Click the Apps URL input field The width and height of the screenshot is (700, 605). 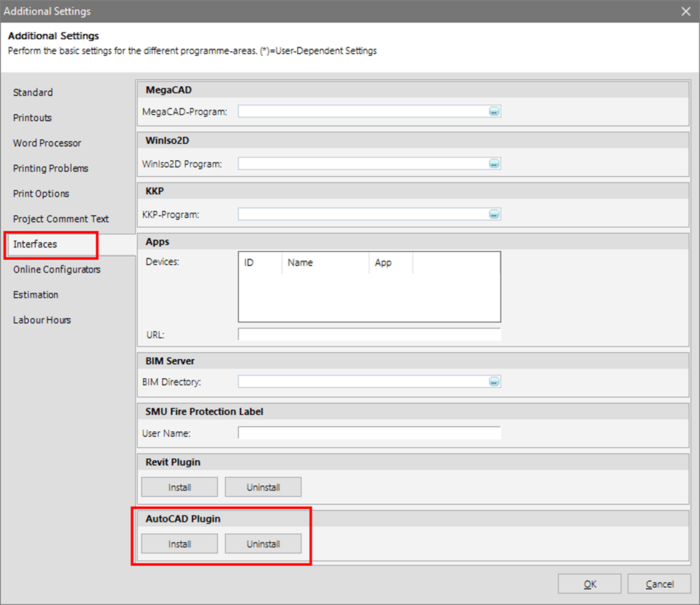pos(369,334)
